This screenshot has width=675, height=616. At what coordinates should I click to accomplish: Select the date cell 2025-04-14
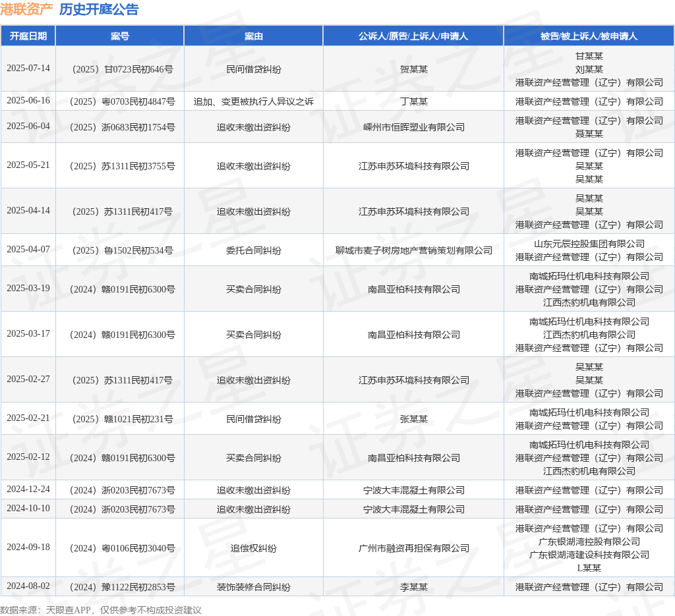pos(28,211)
